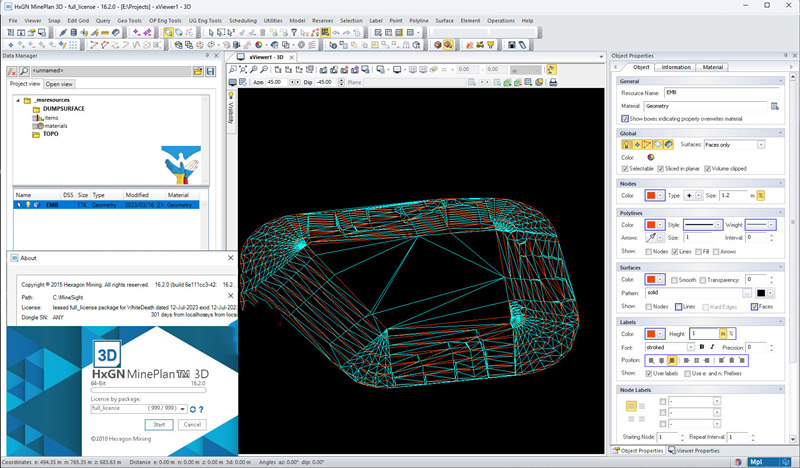The height and width of the screenshot is (468, 800).
Task: Toggle the User labels checkbox
Action: (648, 374)
